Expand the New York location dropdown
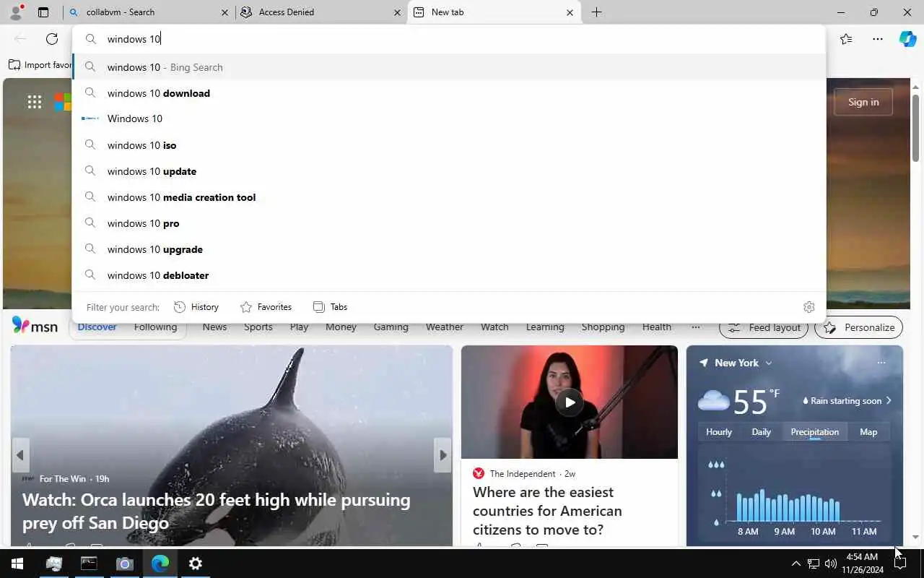The width and height of the screenshot is (924, 578). pyautogui.click(x=769, y=363)
